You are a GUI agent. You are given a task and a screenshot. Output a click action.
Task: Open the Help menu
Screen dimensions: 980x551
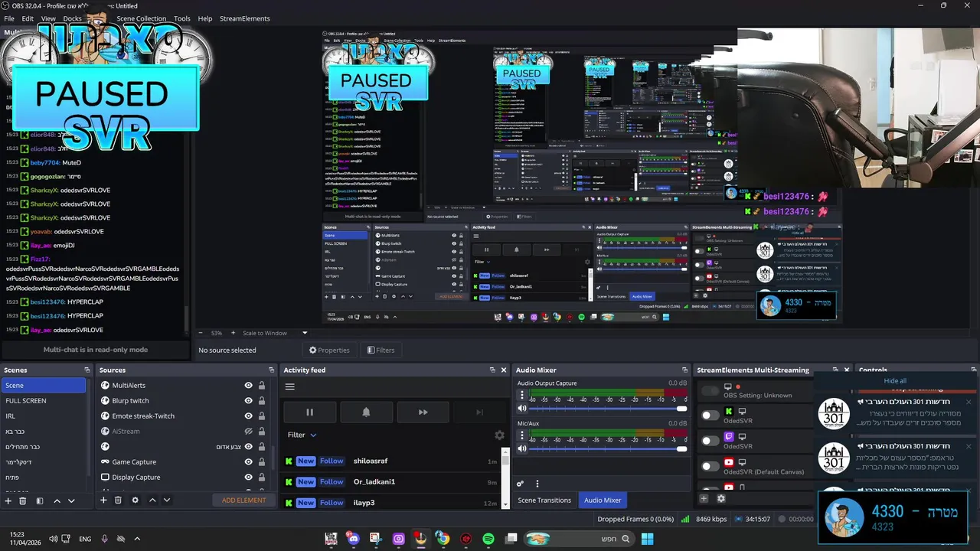tap(205, 18)
